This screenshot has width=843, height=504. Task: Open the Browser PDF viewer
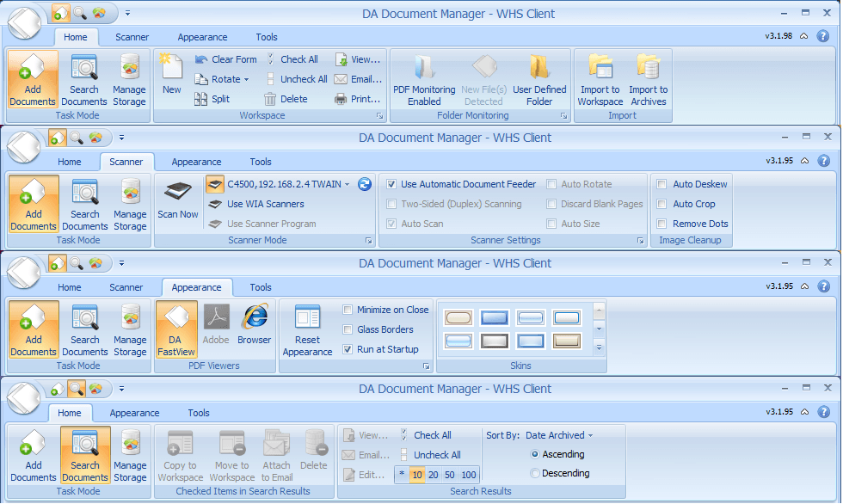coord(255,329)
